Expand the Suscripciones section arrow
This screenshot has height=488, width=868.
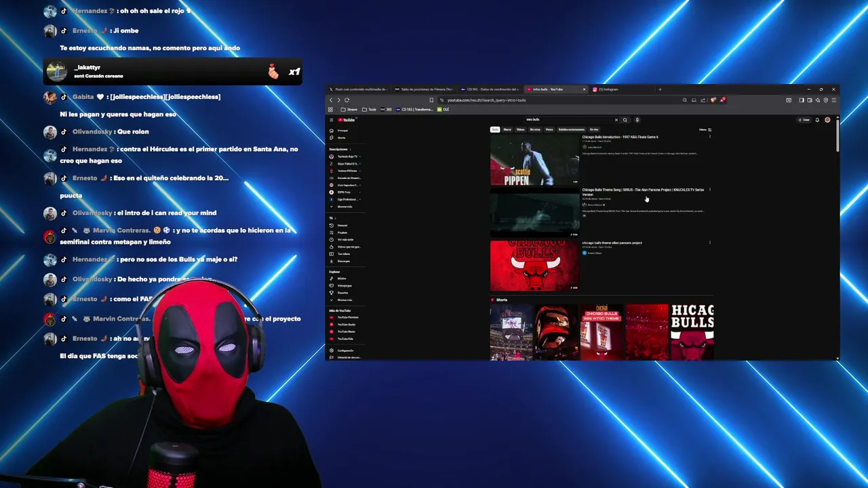coord(351,149)
